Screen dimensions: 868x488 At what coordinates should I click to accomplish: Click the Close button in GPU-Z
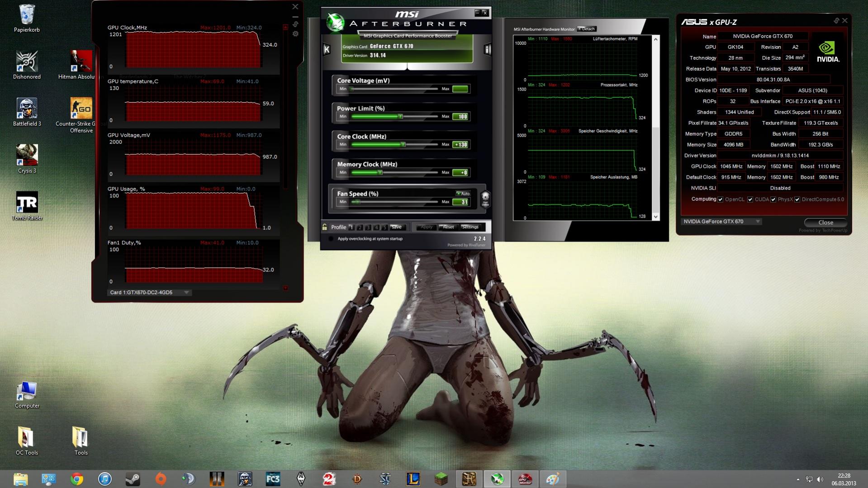click(825, 223)
